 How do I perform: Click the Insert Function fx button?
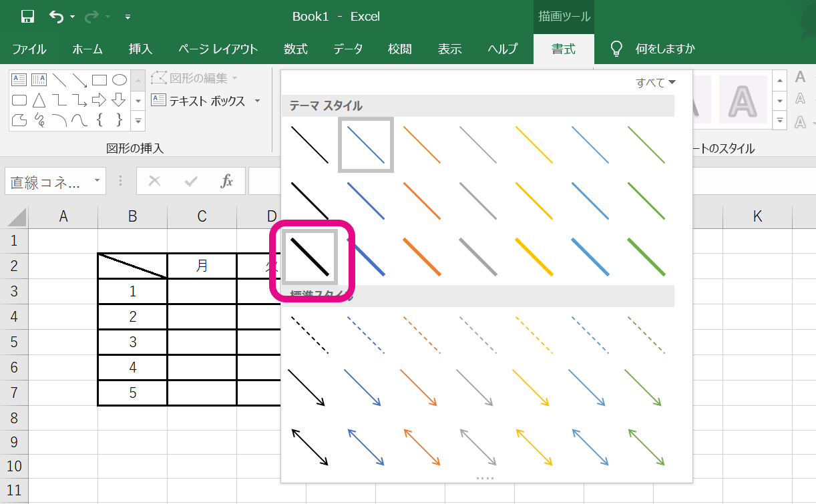click(227, 181)
